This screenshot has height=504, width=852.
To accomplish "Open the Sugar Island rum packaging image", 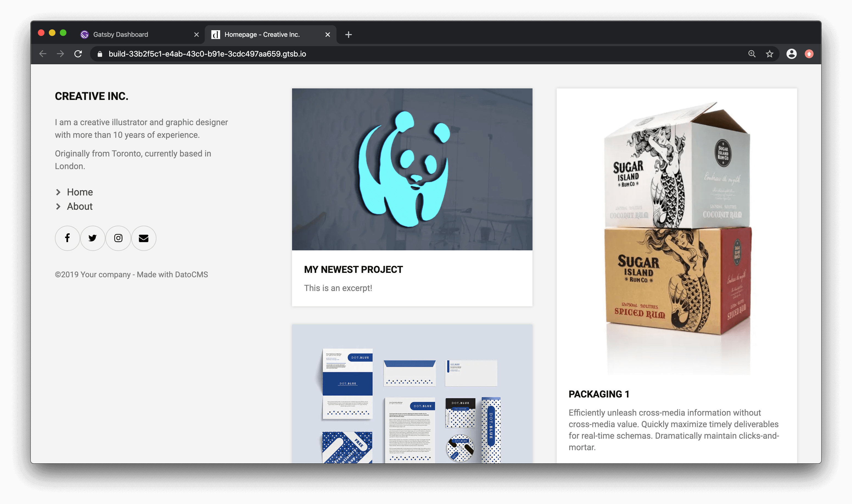I will (x=676, y=234).
